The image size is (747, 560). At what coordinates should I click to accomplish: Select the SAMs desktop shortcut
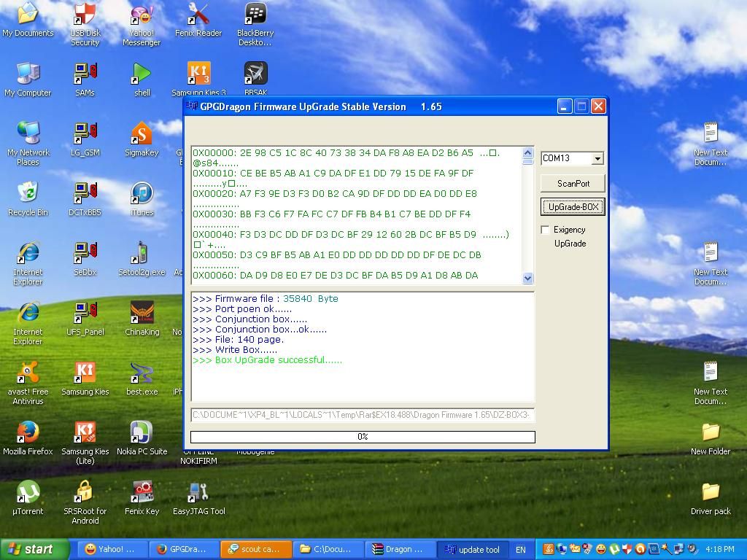tap(85, 79)
